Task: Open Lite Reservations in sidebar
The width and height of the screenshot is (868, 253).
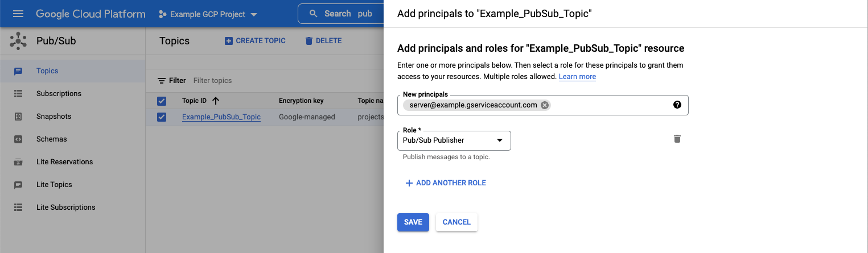Action: click(72, 162)
